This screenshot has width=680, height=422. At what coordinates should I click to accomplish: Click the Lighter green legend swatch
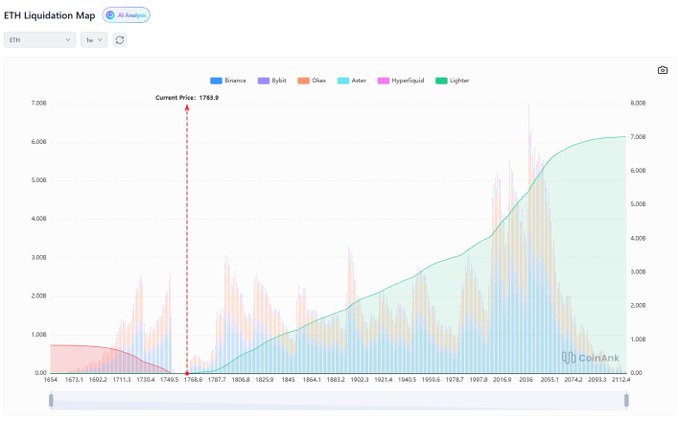(441, 81)
